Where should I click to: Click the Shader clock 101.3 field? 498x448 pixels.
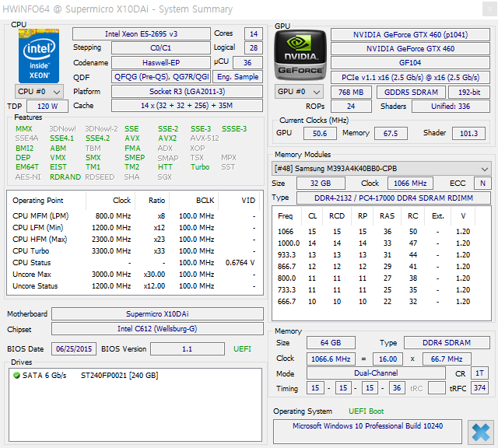[x=468, y=133]
